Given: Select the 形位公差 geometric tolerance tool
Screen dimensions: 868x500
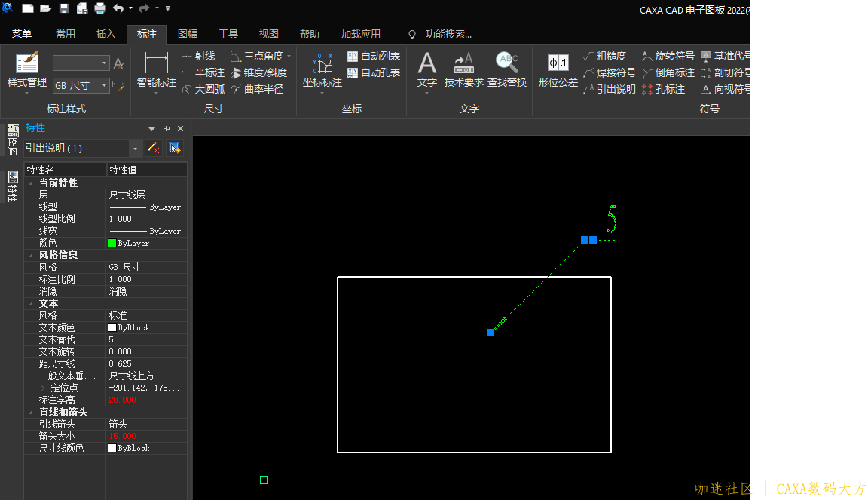Looking at the screenshot, I should [558, 70].
